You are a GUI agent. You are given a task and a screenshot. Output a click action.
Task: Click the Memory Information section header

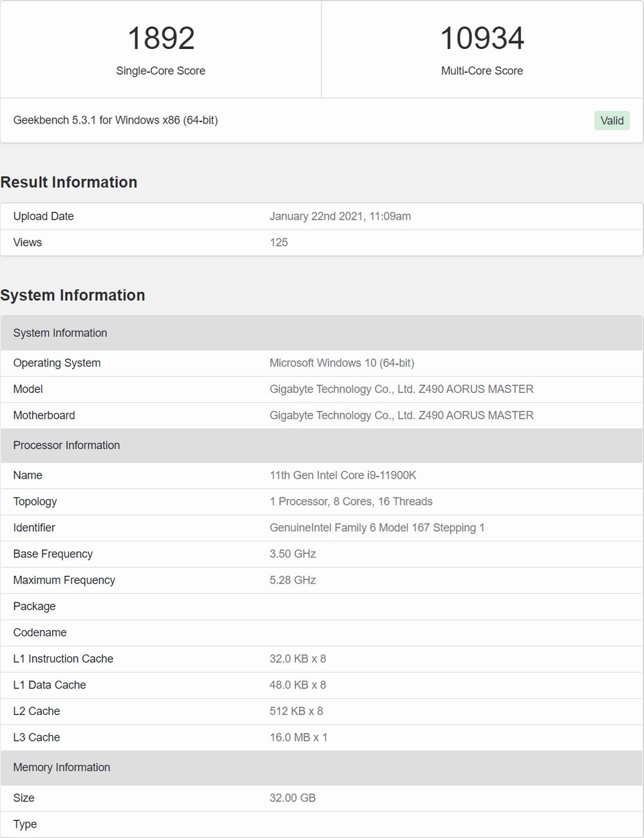coord(322,768)
